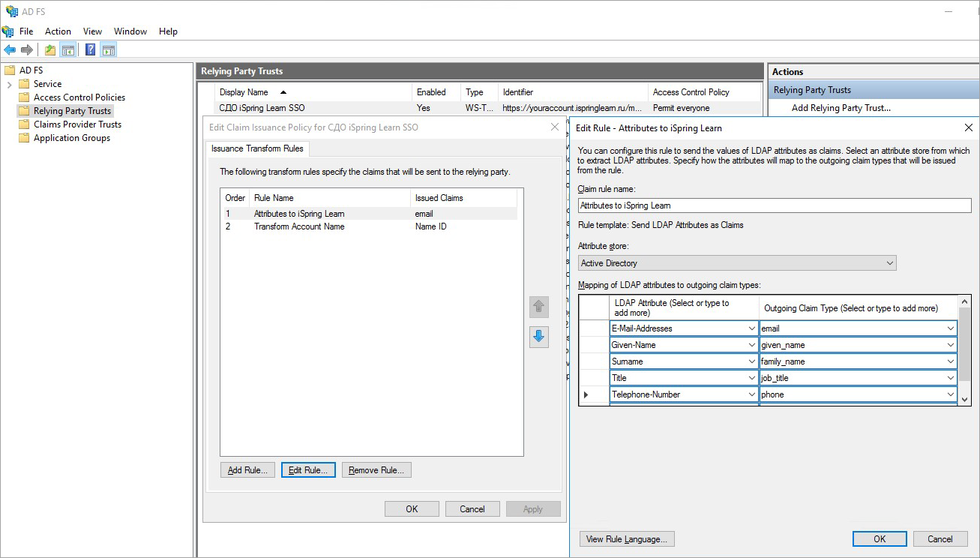Click the Remove Rule... button
The height and width of the screenshot is (558, 980).
[376, 470]
